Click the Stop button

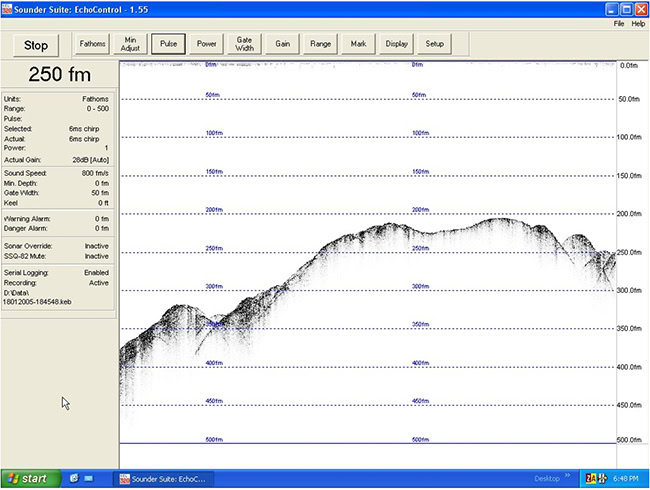pyautogui.click(x=36, y=45)
